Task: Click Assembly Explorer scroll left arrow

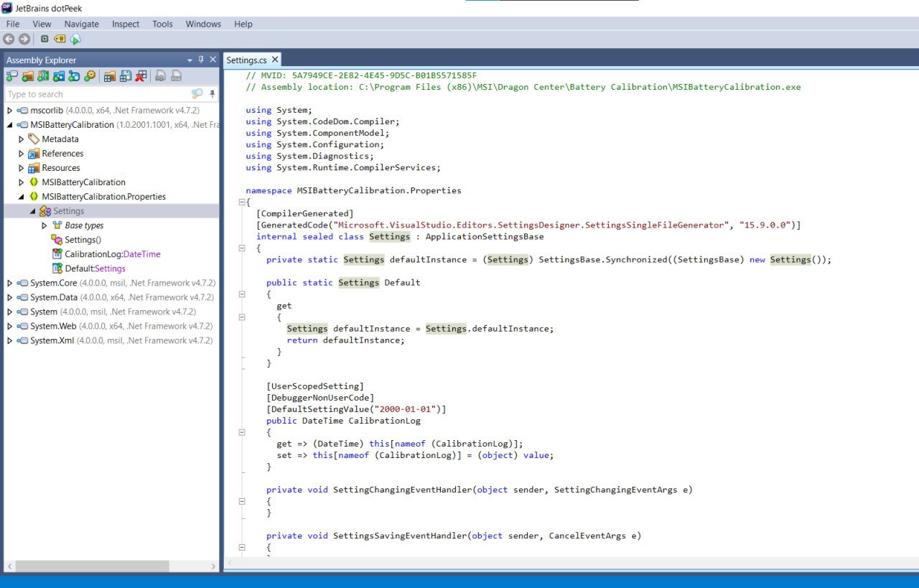Action: pos(9,566)
